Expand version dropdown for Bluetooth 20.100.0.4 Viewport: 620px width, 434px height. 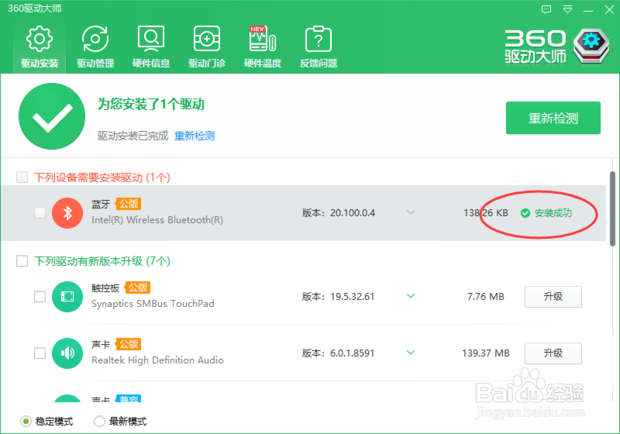(411, 213)
